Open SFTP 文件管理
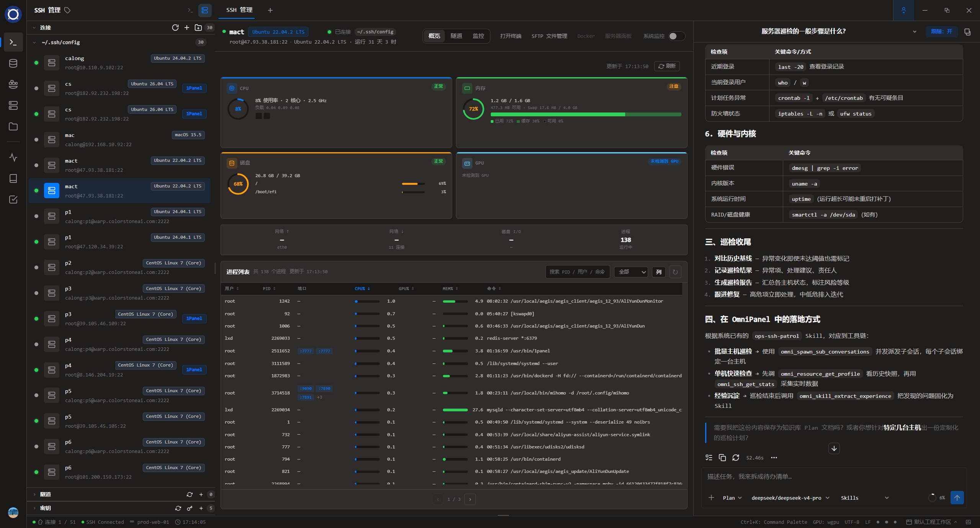The height and width of the screenshot is (528, 980). click(x=549, y=36)
